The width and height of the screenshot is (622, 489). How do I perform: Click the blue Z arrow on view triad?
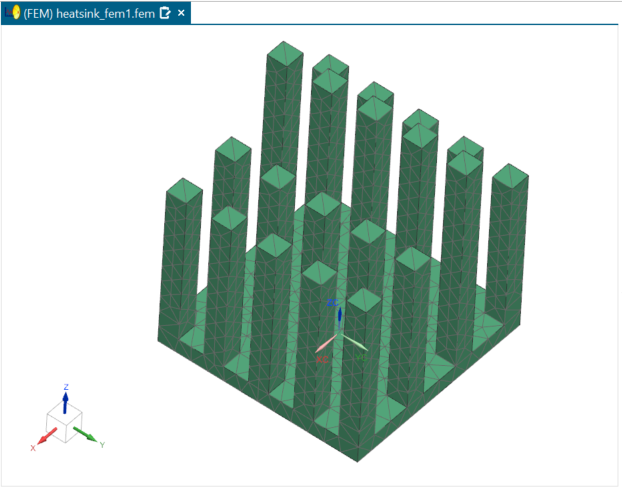click(66, 401)
